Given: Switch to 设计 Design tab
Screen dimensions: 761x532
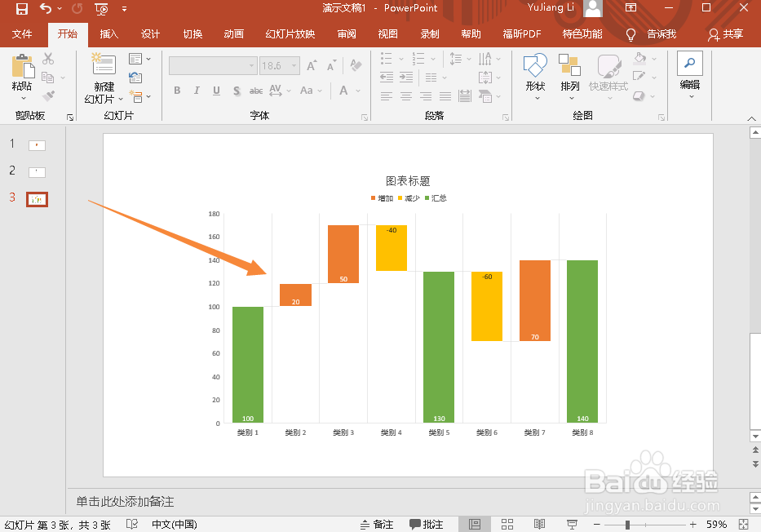Looking at the screenshot, I should [x=150, y=34].
